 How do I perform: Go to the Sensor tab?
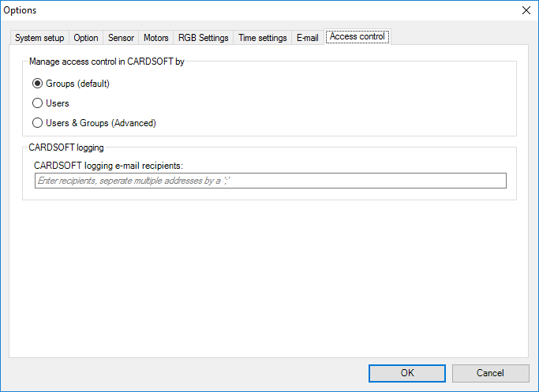click(121, 38)
